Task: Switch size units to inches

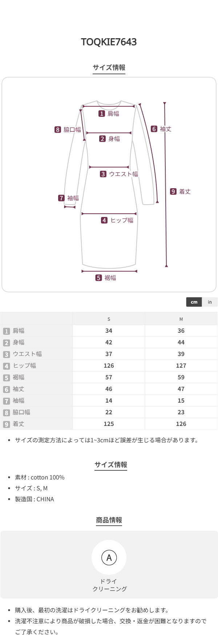Action: (210, 302)
